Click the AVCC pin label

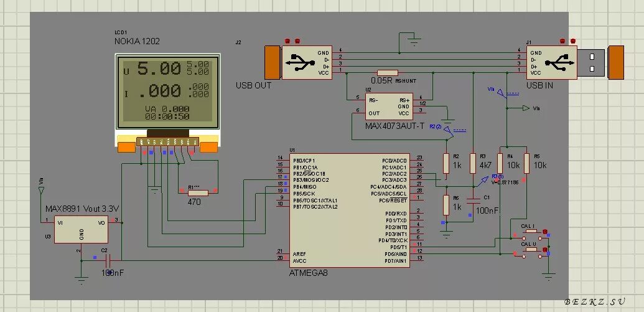(299, 260)
